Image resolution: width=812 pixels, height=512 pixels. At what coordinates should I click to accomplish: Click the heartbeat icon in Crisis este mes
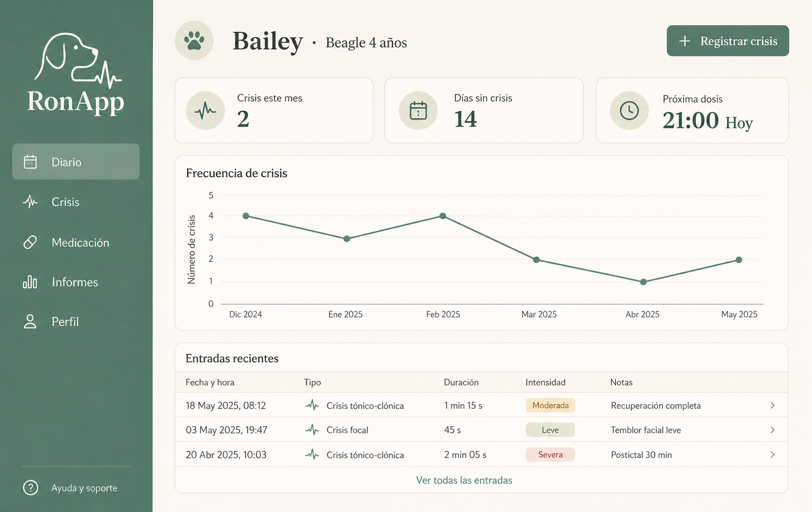[206, 110]
